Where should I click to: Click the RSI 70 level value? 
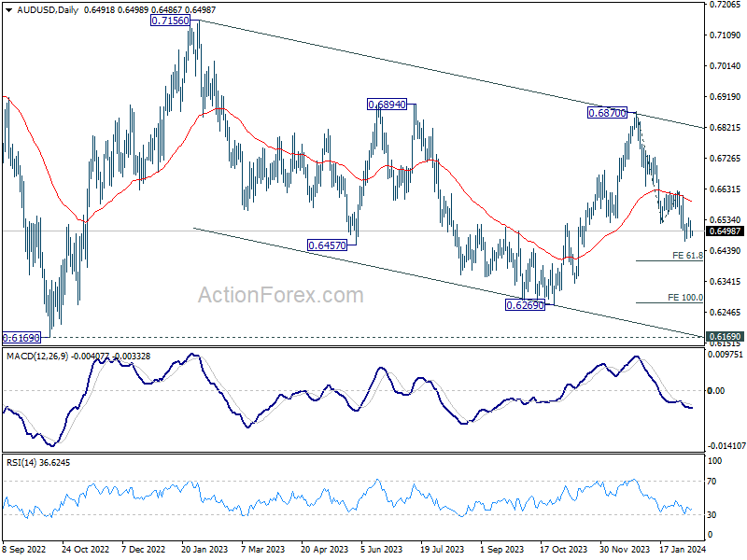(712, 482)
